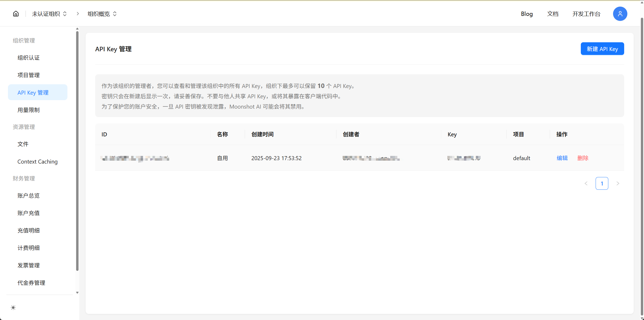Click the next page arrow

tap(618, 183)
